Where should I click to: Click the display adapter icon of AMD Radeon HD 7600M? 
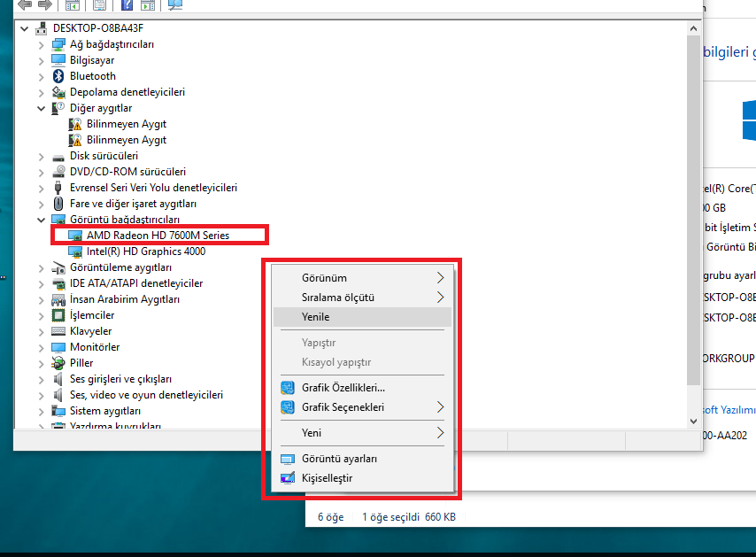[x=75, y=236]
